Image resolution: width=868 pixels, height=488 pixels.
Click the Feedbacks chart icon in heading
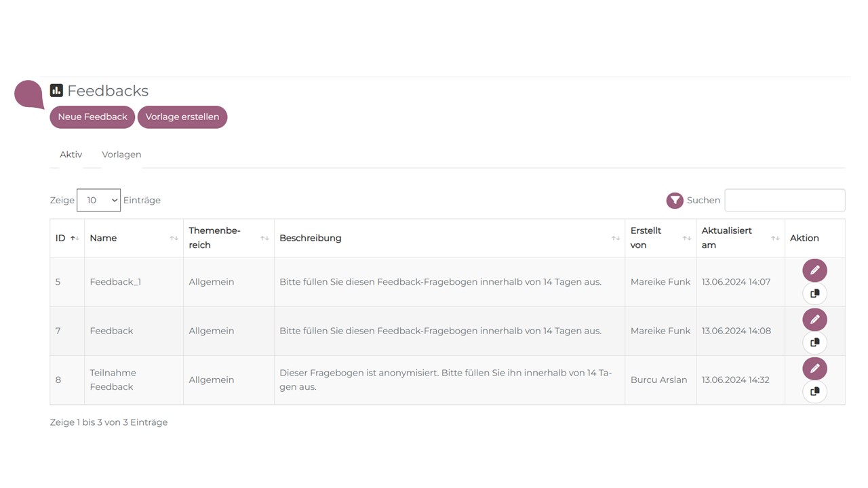(56, 91)
